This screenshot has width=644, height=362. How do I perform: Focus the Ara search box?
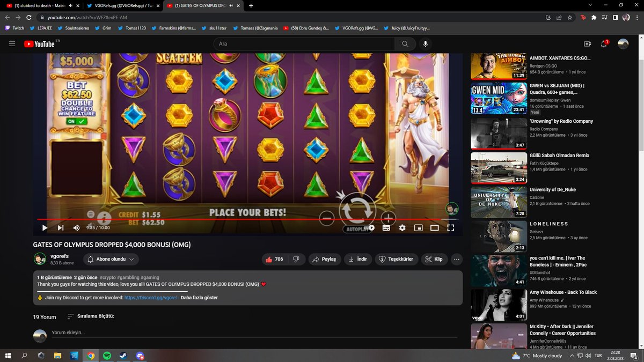point(303,44)
